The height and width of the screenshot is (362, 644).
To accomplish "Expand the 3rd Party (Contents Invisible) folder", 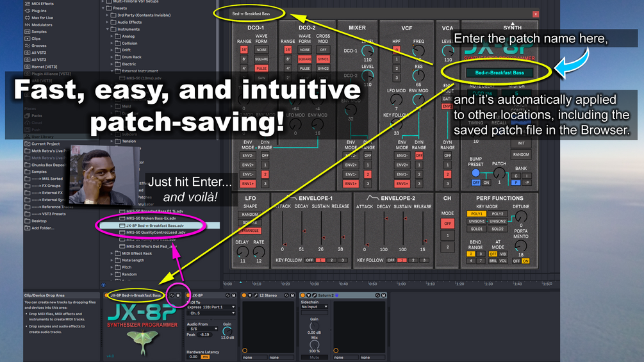I will click(108, 15).
